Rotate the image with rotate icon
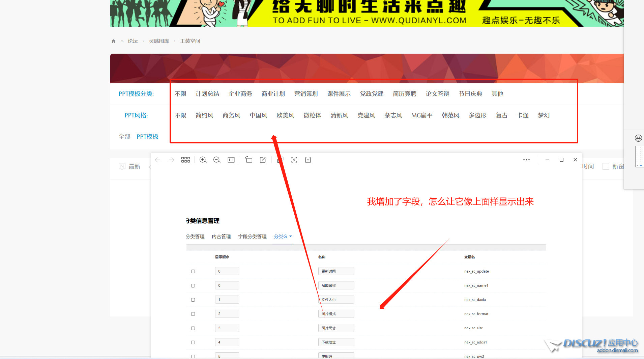Image resolution: width=644 pixels, height=359 pixels. [248, 160]
